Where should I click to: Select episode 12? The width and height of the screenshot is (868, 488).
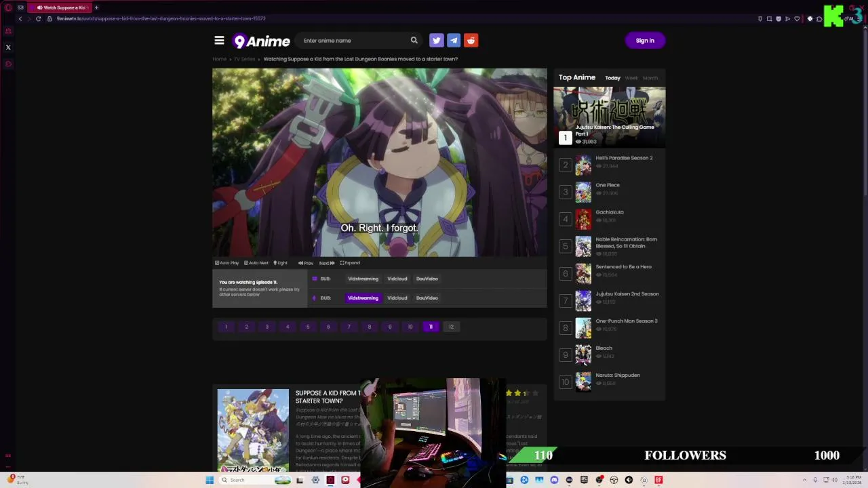pyautogui.click(x=451, y=327)
